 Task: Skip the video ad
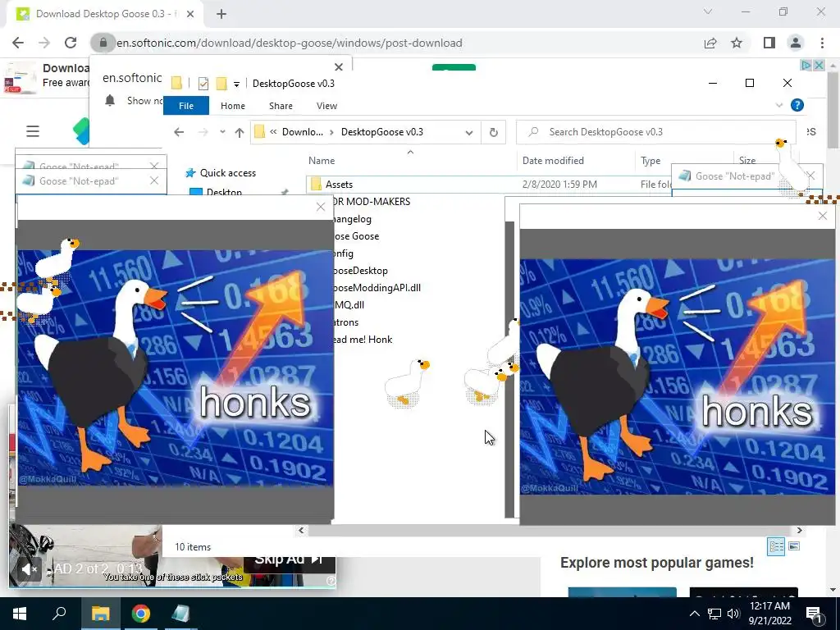[290, 559]
